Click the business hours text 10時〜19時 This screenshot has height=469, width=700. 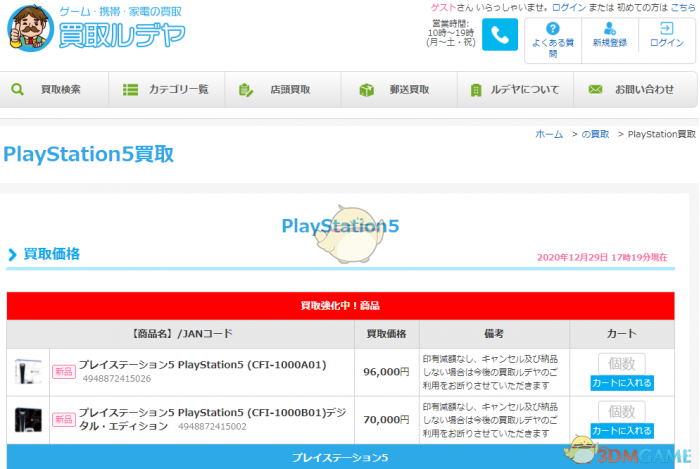tap(451, 33)
